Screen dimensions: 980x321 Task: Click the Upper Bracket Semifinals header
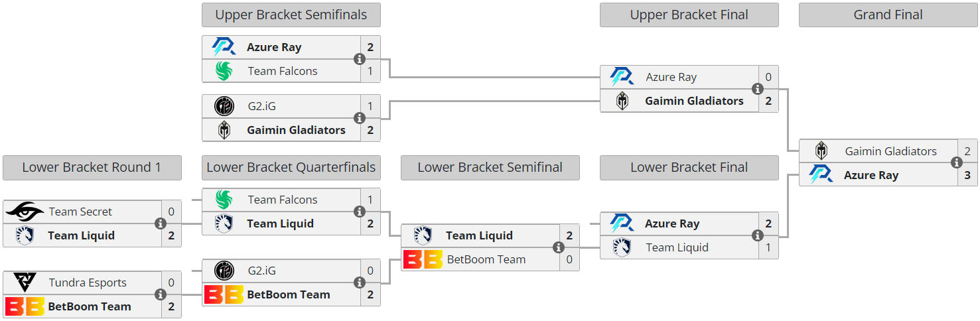click(x=291, y=15)
